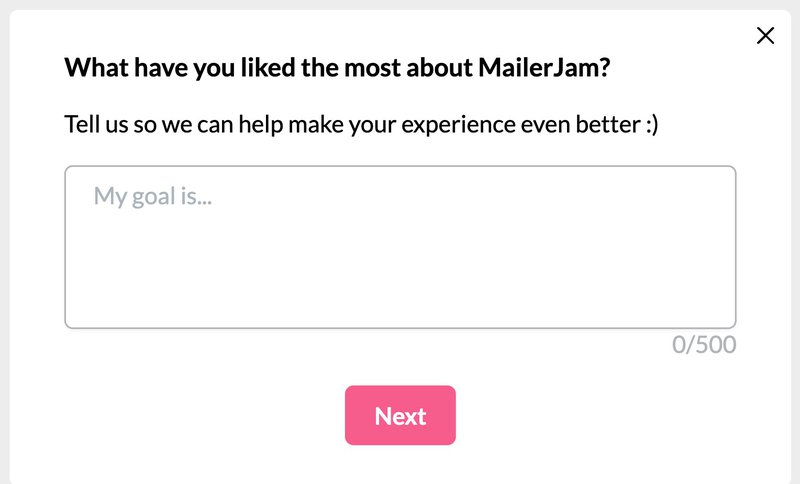800x484 pixels.
Task: Focus the "My goal is..." text area
Action: (400, 247)
